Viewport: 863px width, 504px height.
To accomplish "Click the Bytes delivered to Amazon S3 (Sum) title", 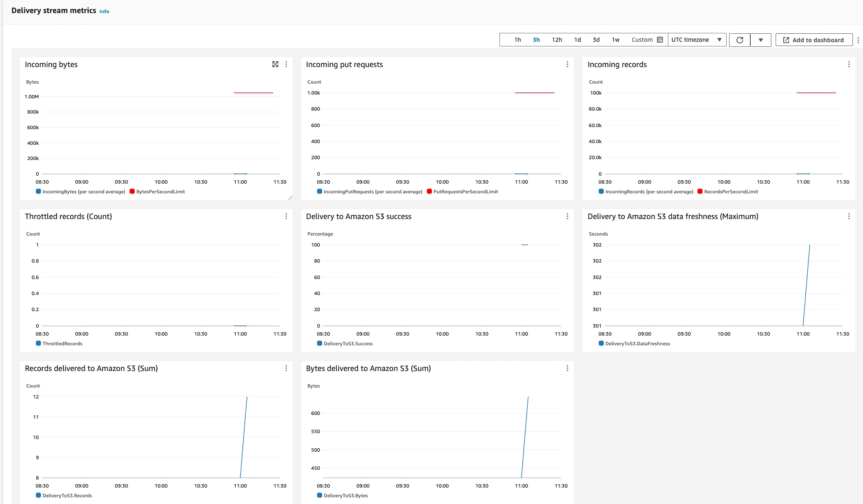I will click(x=368, y=369).
